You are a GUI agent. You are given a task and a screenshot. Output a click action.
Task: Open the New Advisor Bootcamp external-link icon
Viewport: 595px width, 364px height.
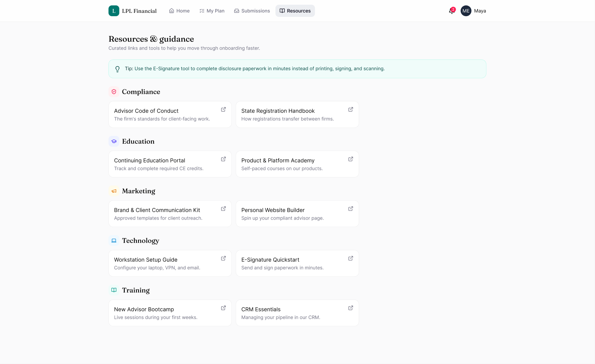(223, 308)
